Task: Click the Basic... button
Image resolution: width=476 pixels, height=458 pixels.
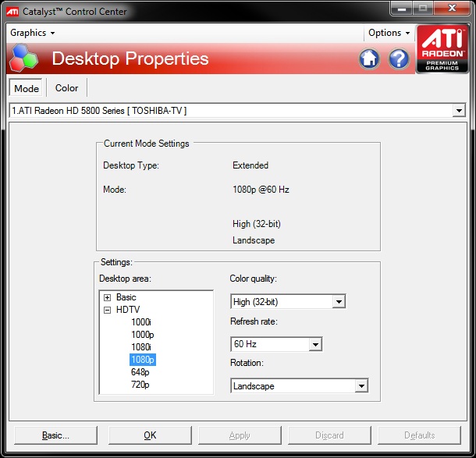Action: pyautogui.click(x=55, y=435)
